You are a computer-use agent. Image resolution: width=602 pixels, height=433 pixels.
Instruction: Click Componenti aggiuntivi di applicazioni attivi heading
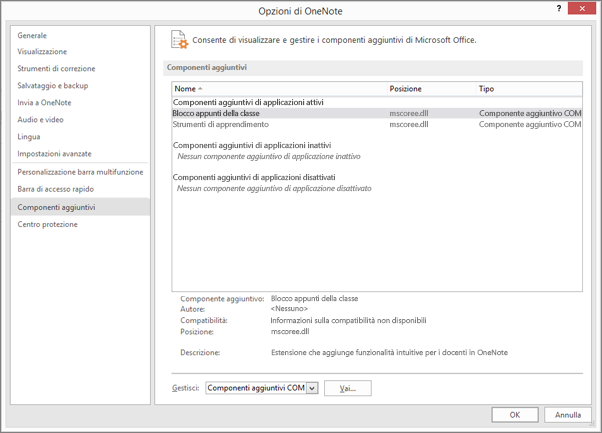pos(248,102)
